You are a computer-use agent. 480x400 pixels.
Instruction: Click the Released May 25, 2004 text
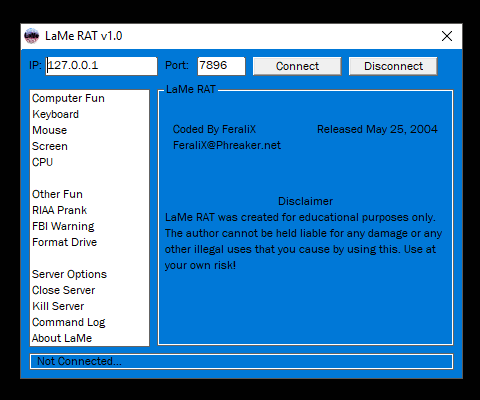tap(377, 129)
